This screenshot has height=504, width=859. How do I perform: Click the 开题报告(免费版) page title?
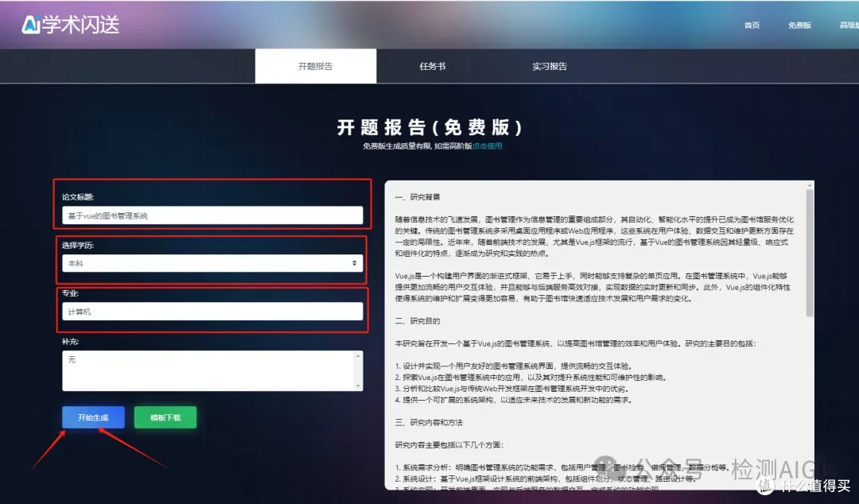(x=429, y=127)
